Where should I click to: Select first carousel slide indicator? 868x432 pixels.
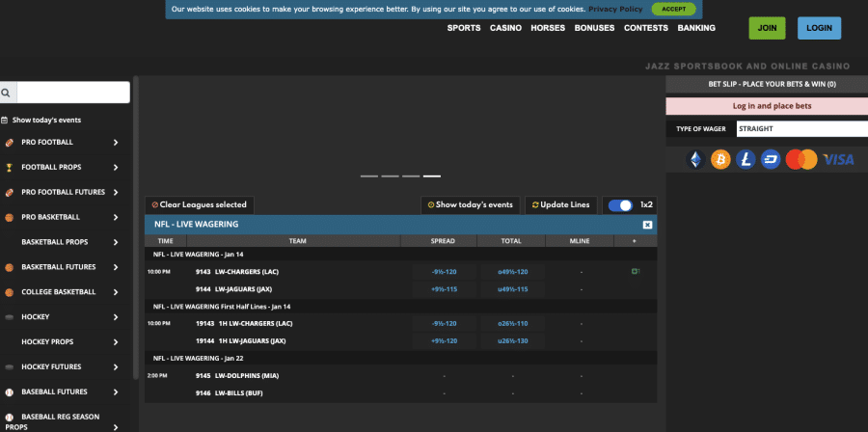click(x=369, y=176)
